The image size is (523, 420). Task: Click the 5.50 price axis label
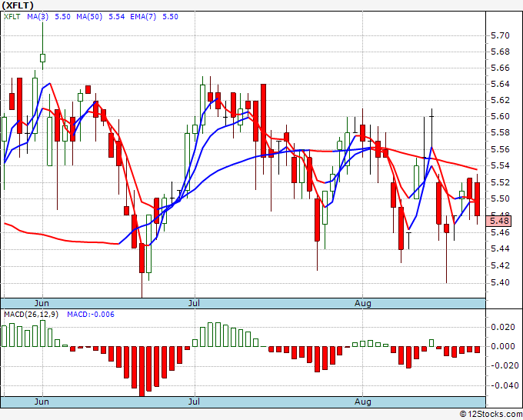click(501, 198)
